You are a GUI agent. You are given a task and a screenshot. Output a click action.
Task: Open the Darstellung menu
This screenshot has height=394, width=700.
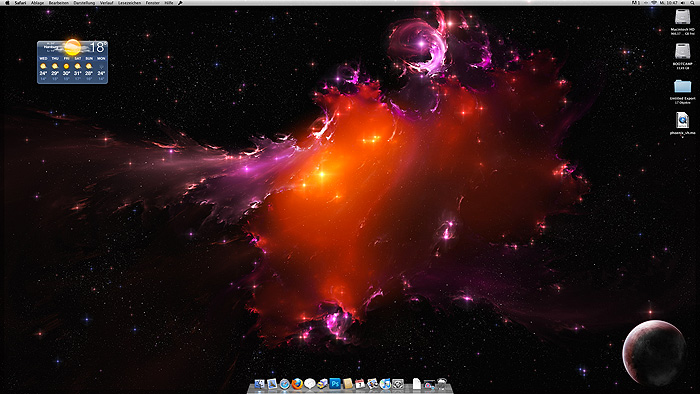(x=84, y=3)
